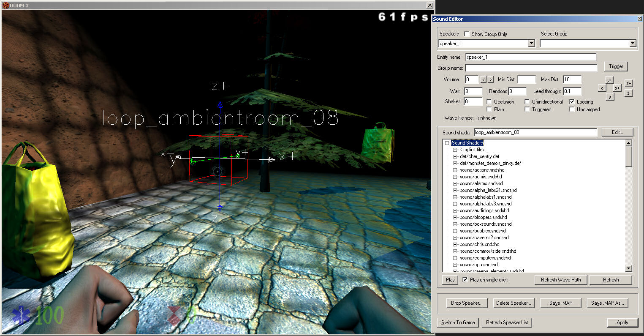The height and width of the screenshot is (336, 644).
Task: Select sound/alphalabs3.sndshd in the tree
Action: [486, 204]
